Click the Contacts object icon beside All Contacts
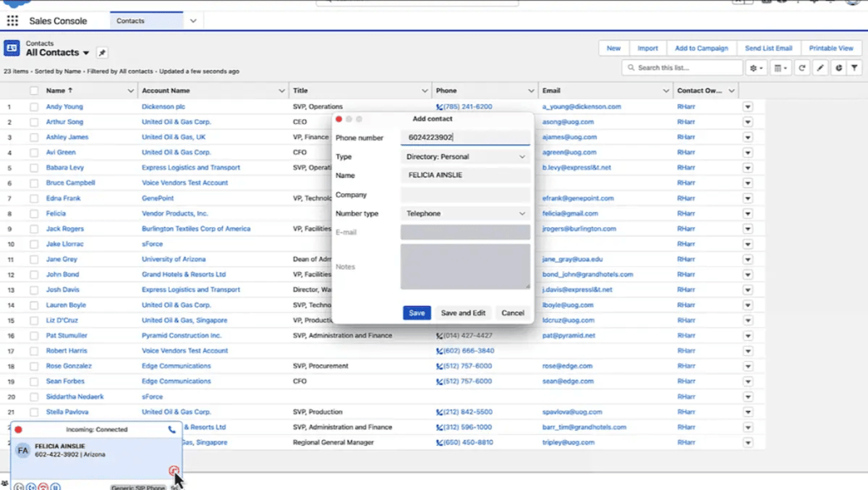Screen dimensions: 868x490 [12, 48]
